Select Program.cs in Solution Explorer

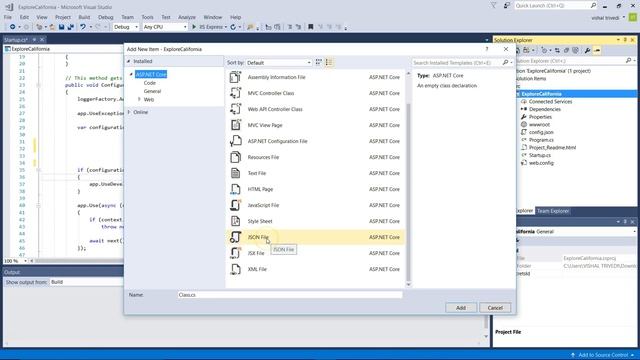tap(541, 140)
